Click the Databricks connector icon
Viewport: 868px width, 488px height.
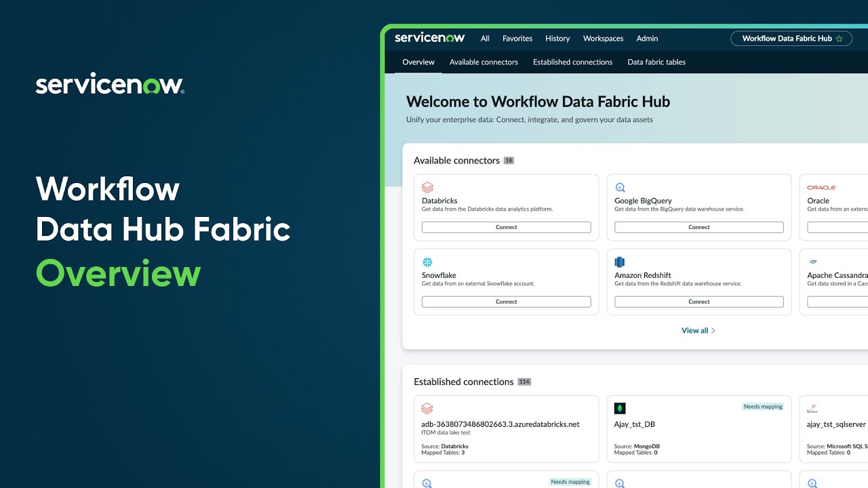pos(427,188)
